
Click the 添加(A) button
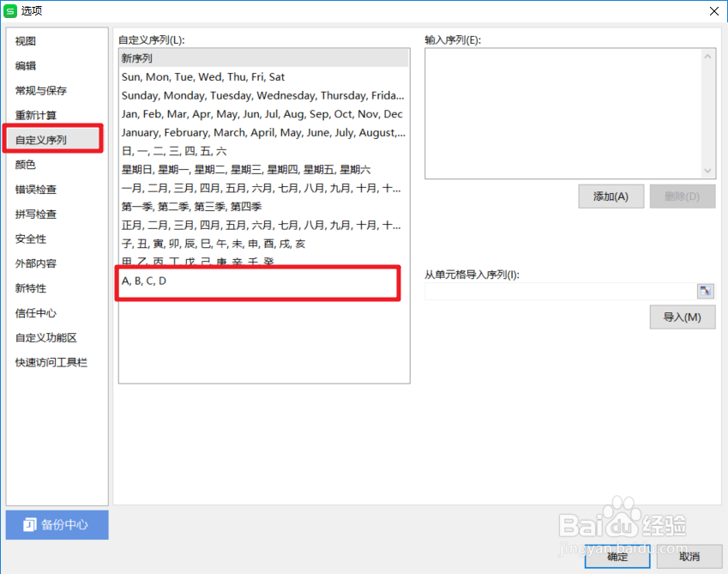pos(611,196)
